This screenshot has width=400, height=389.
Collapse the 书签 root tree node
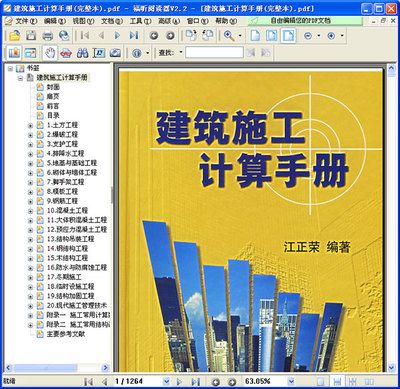coord(10,68)
